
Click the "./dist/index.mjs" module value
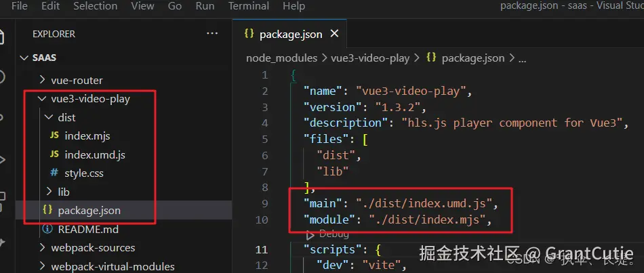tap(427, 219)
